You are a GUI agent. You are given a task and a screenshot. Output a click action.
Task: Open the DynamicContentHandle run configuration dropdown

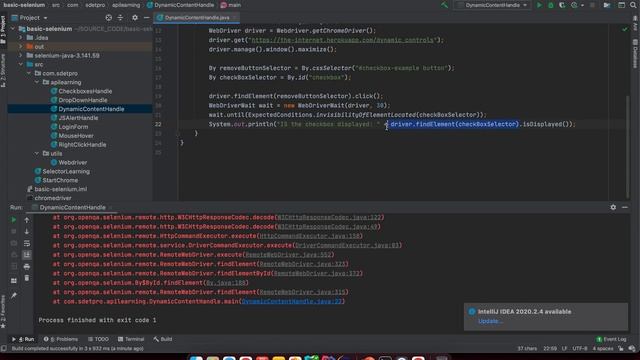pos(493,5)
